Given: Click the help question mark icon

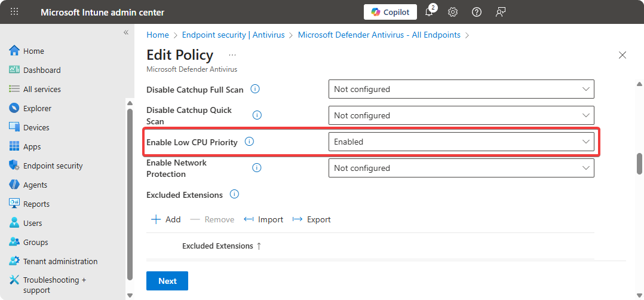Looking at the screenshot, I should [476, 13].
